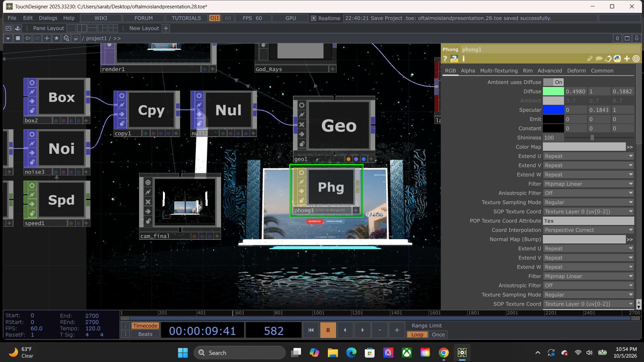Click the Shininess slider handle

pos(592,138)
